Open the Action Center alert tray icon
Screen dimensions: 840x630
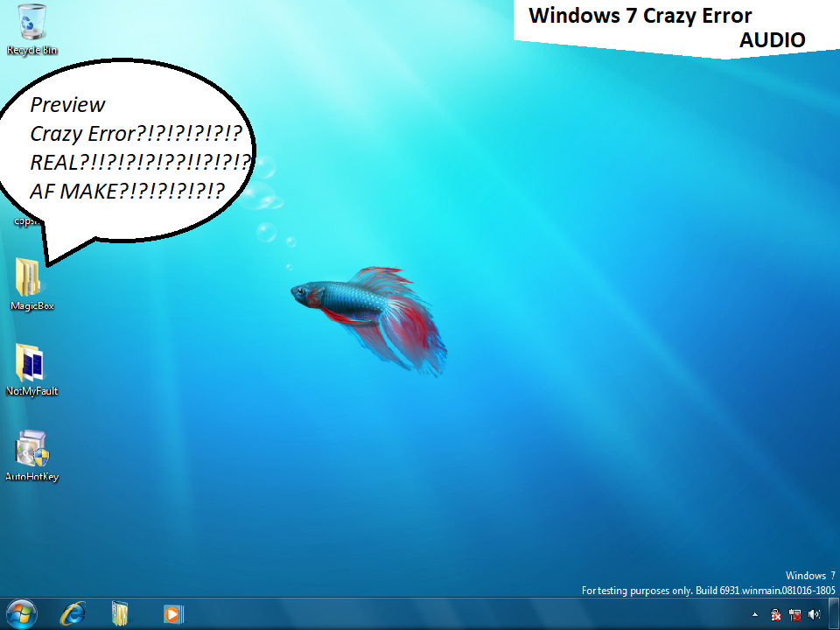point(775,615)
